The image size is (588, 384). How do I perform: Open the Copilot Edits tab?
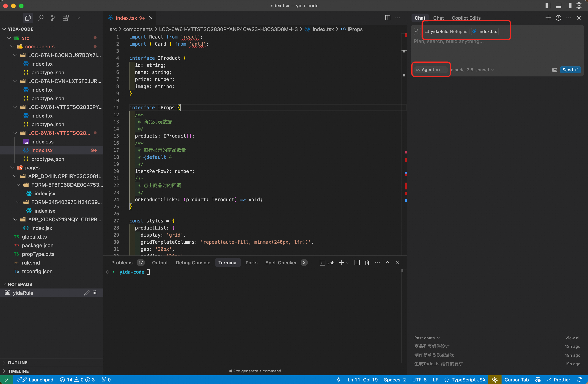(466, 18)
